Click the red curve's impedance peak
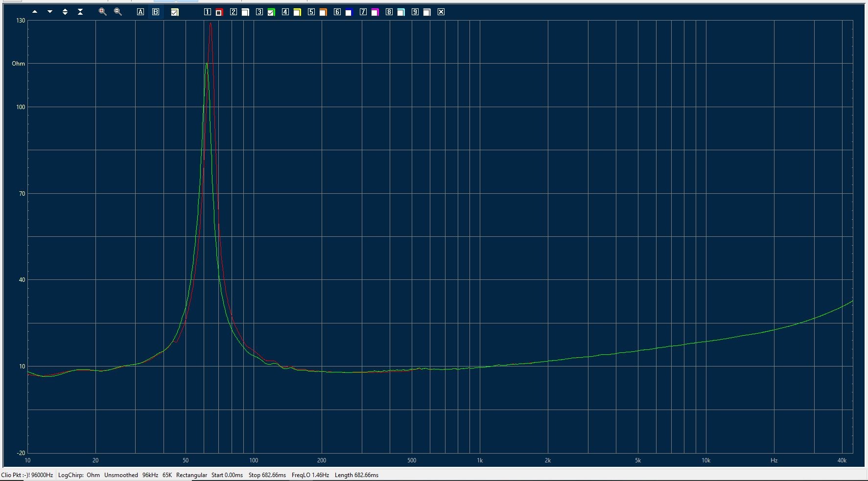 tap(211, 23)
